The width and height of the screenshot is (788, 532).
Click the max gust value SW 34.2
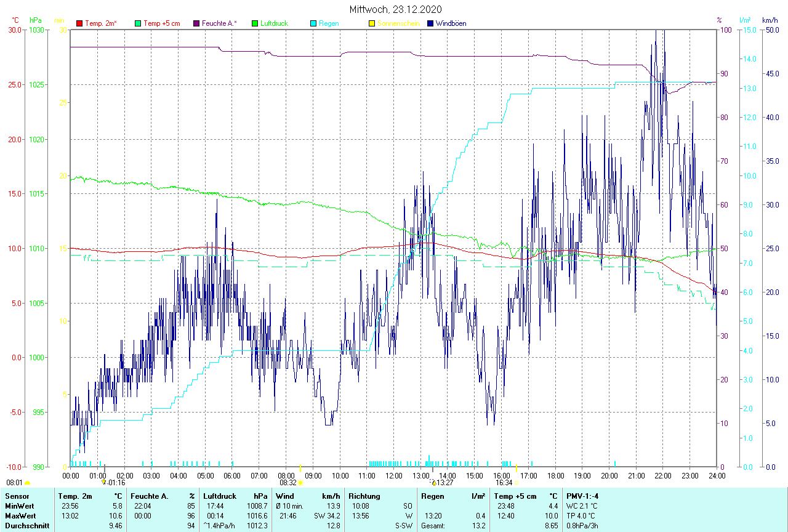[x=328, y=515]
